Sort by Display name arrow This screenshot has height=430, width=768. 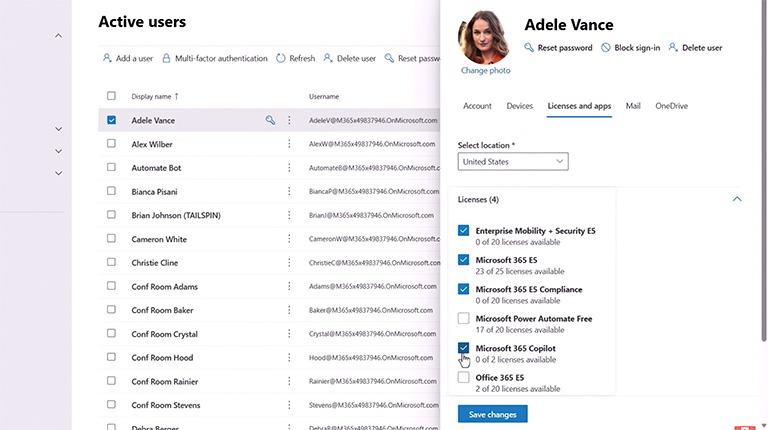click(176, 96)
